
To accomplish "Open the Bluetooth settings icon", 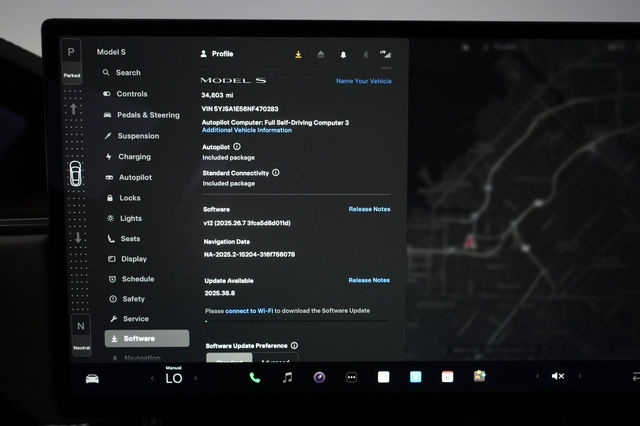I will 364,54.
